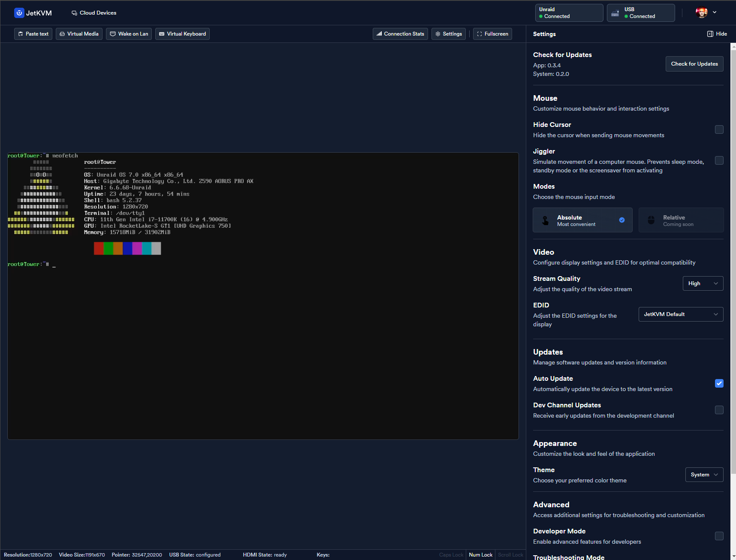Expand the EDID JetKVM Default dropdown
Image resolution: width=736 pixels, height=560 pixels.
tap(680, 314)
